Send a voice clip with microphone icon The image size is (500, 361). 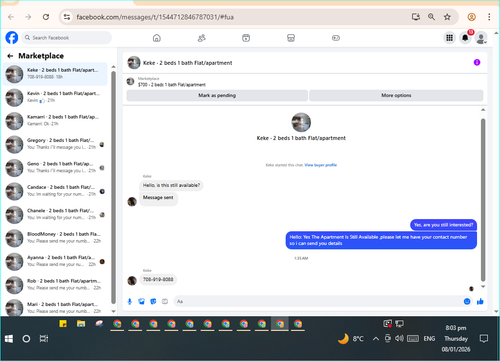coord(130,301)
